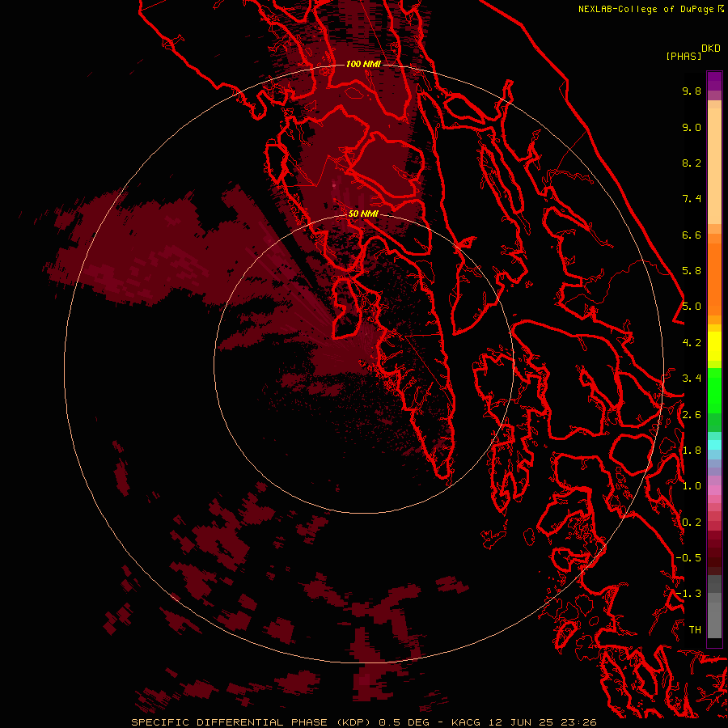Click the 5.8 legend value
Viewport: 728px width, 728px height.
(x=692, y=271)
